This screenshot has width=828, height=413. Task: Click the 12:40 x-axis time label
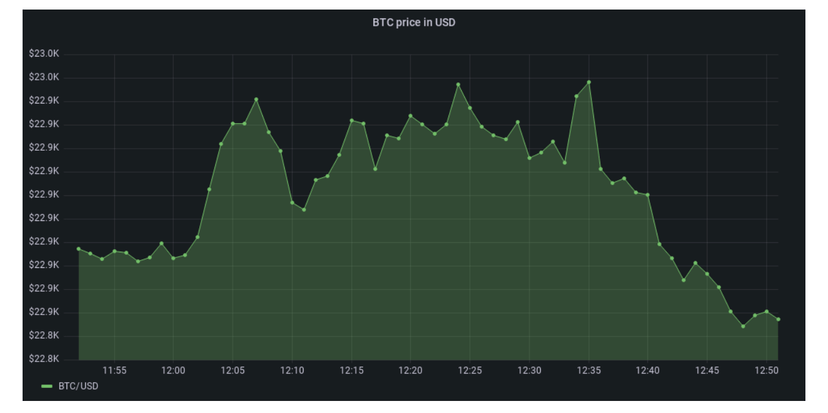(647, 370)
